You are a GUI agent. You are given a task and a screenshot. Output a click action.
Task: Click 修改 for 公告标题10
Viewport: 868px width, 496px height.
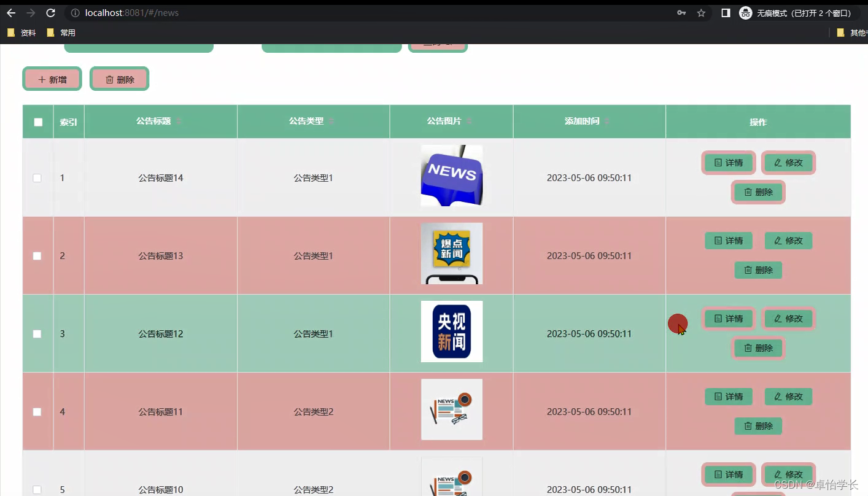pos(789,475)
